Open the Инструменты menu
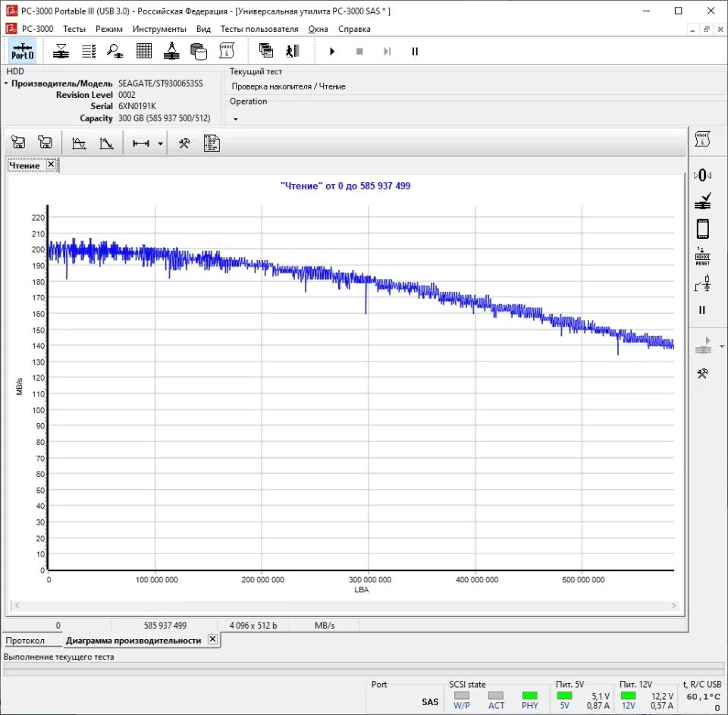This screenshot has height=715, width=728. 159,29
